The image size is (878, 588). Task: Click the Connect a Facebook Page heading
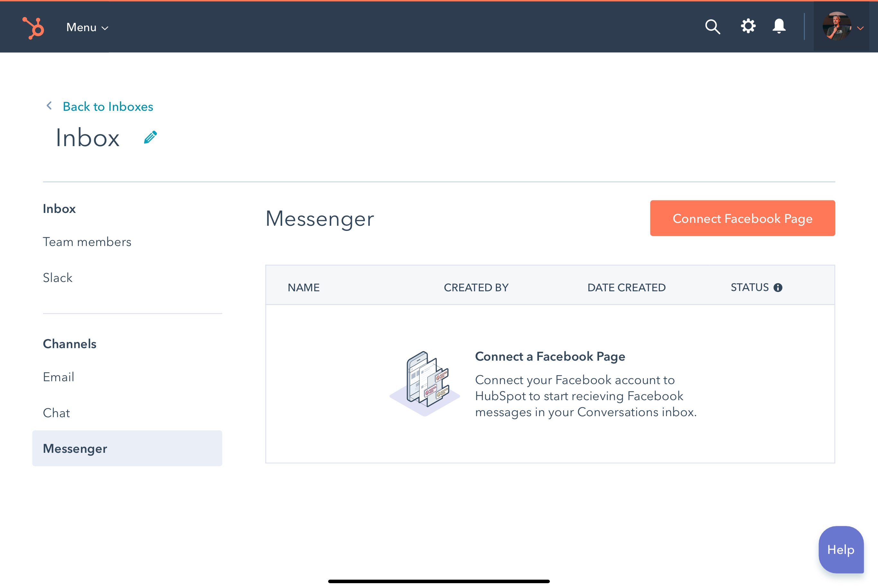(550, 357)
